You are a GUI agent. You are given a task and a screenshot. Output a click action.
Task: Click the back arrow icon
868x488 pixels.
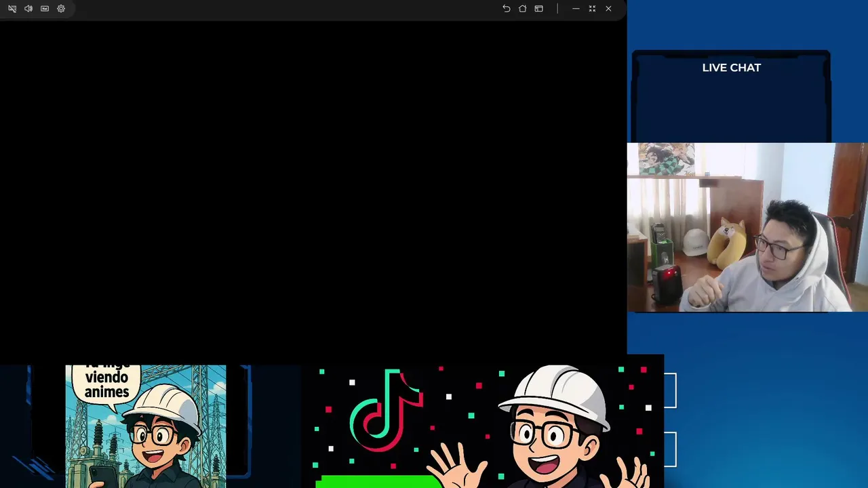click(507, 9)
